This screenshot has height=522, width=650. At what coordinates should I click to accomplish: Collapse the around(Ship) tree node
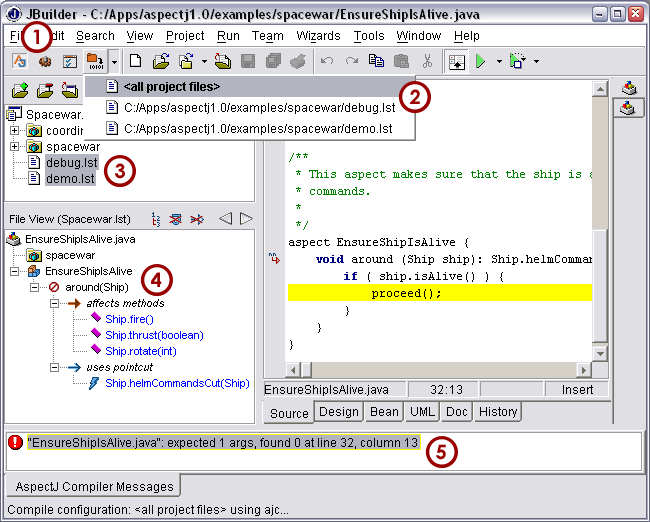[34, 287]
